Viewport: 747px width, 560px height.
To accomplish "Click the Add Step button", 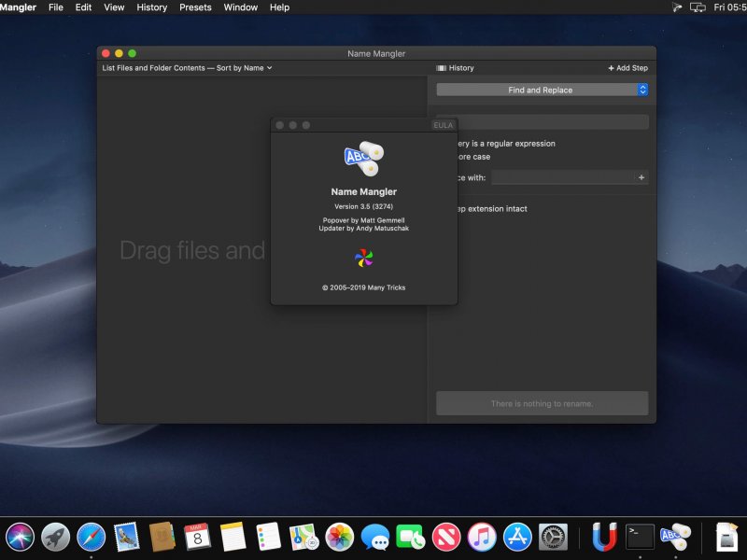I will 627,68.
